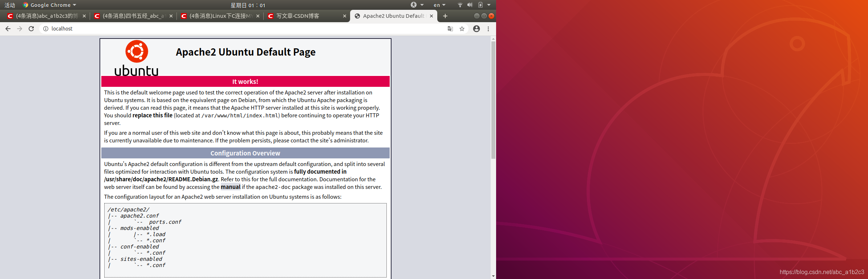Click the Ubuntu logo image
Image resolution: width=868 pixels, height=279 pixels.
pyautogui.click(x=137, y=58)
